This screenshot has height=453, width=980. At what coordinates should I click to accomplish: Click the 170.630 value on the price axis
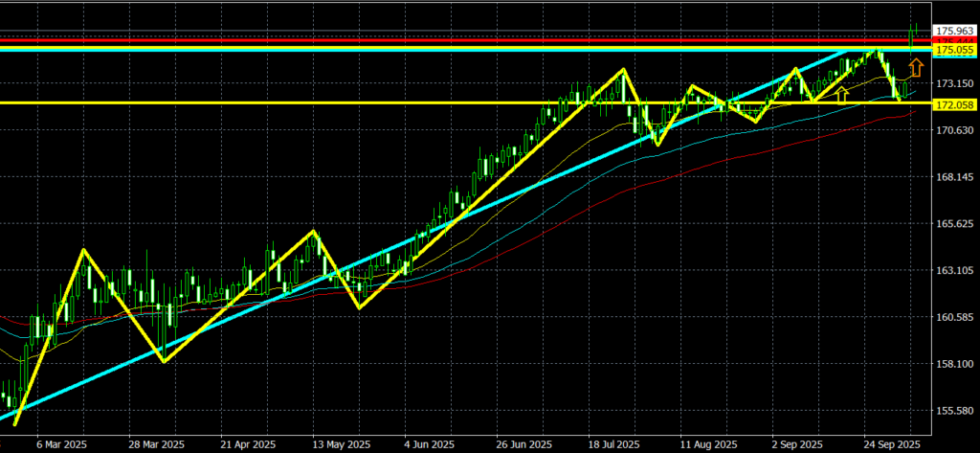955,130
